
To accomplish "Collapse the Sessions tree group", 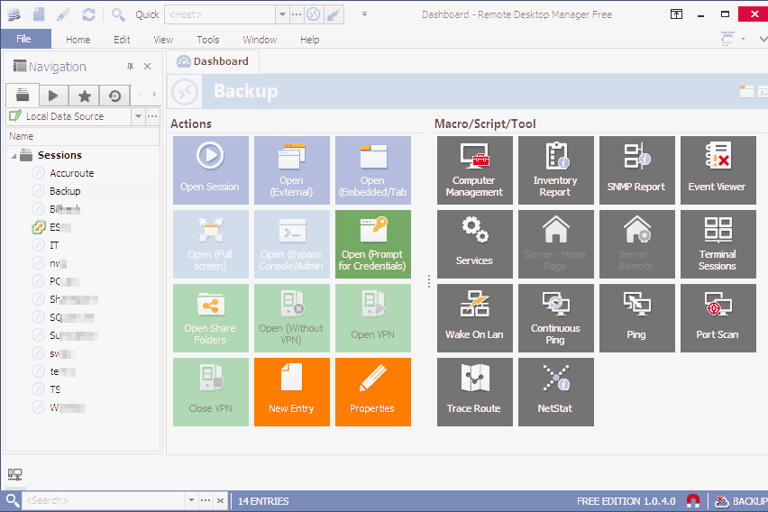I will [14, 156].
